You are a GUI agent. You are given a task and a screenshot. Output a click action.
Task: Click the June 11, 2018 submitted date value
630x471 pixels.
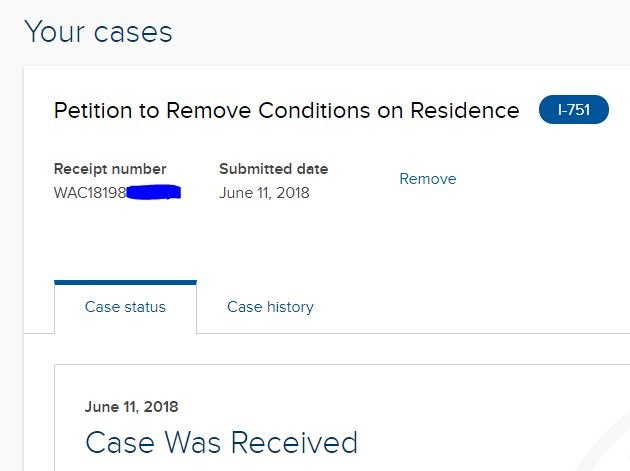point(264,193)
